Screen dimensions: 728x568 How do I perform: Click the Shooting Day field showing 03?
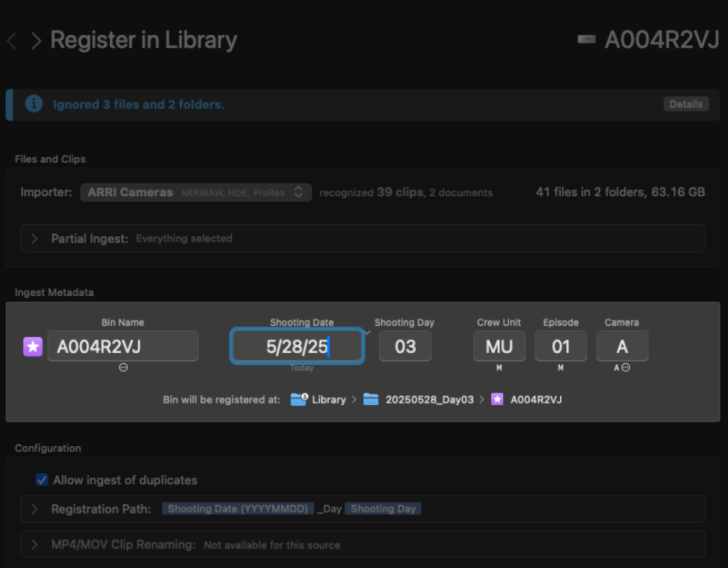(405, 346)
